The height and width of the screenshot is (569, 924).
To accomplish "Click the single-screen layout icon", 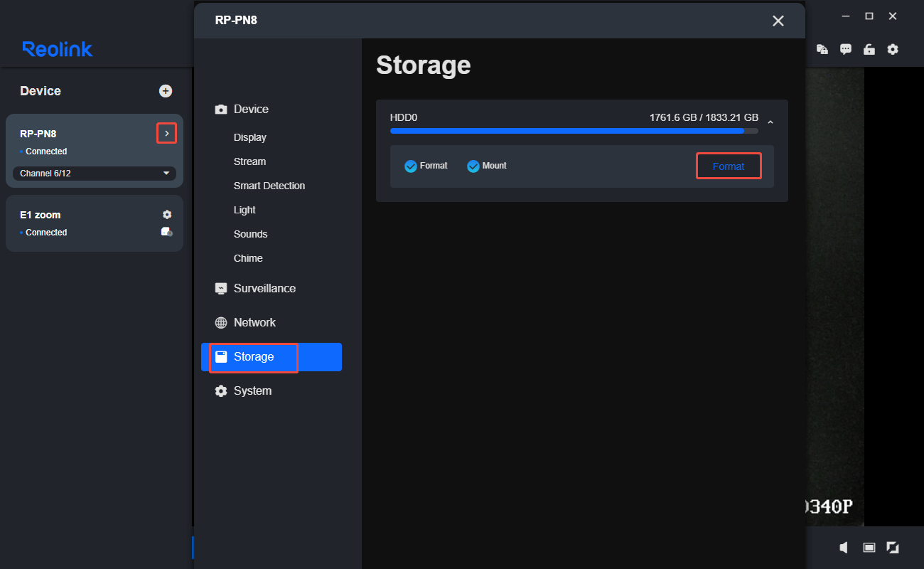I will click(x=869, y=547).
